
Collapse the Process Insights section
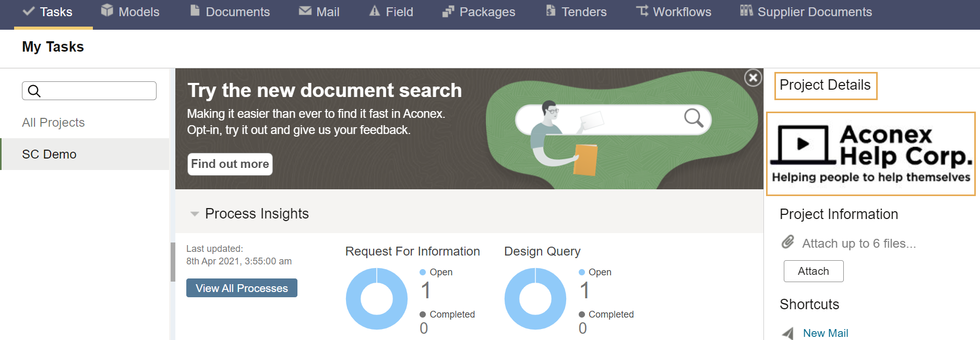pos(195,214)
